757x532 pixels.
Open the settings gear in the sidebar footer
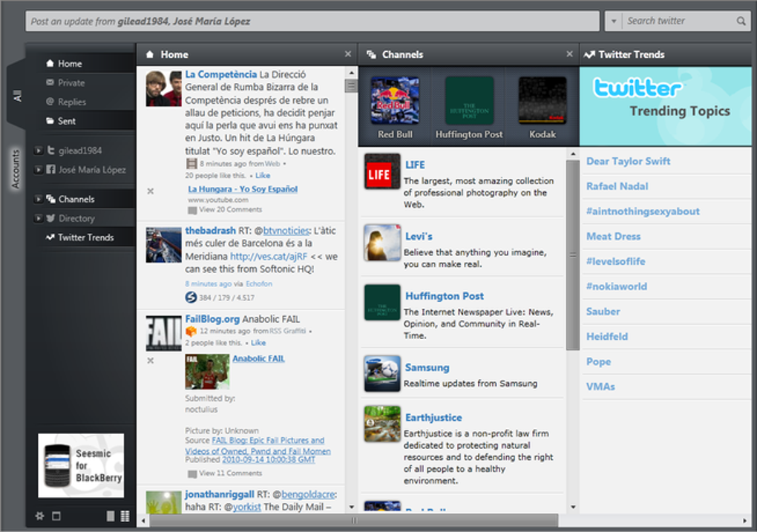[39, 516]
